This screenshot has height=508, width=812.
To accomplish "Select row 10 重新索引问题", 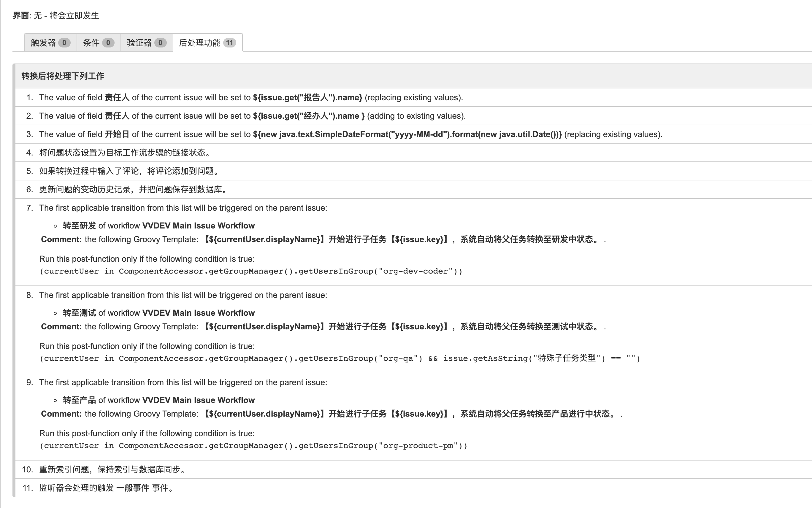I will pos(113,469).
